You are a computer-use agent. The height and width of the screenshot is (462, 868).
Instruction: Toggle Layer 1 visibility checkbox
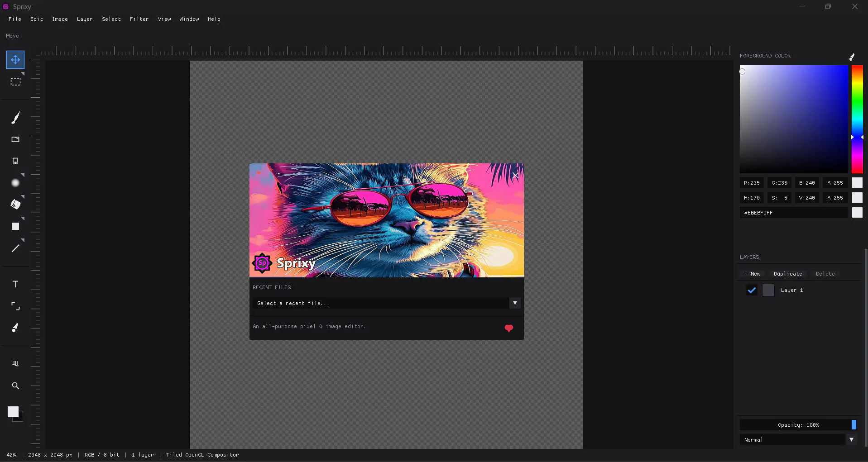[x=752, y=291]
